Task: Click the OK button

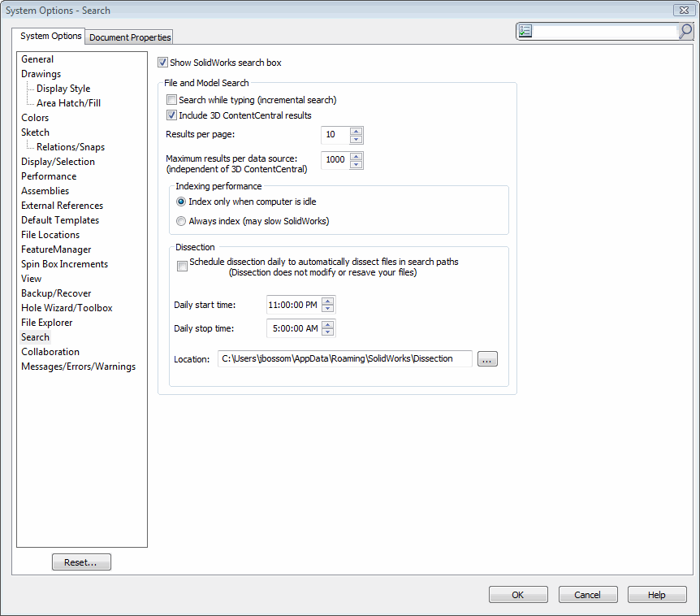Action: (x=518, y=595)
